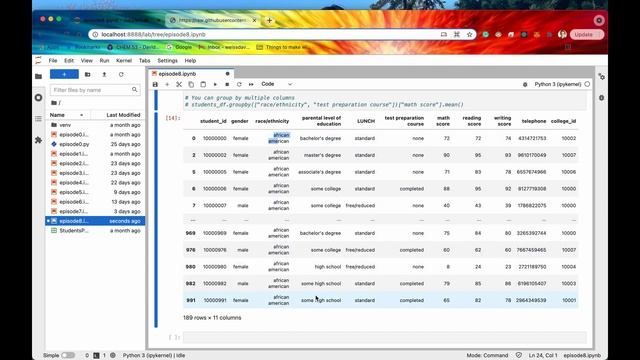Save the notebook with the toolbar disk icon
Viewport: 640px width, 360px height.
point(155,84)
